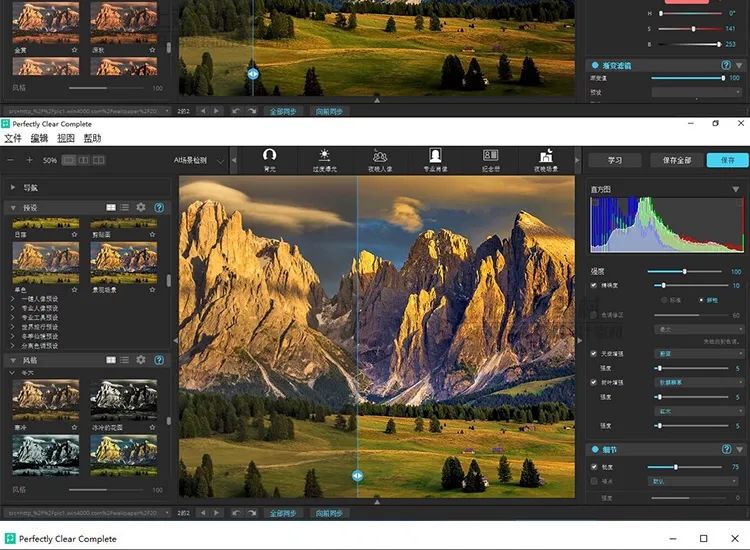The height and width of the screenshot is (550, 750).
Task: Open the 天空增强 type dropdown
Action: (x=698, y=353)
